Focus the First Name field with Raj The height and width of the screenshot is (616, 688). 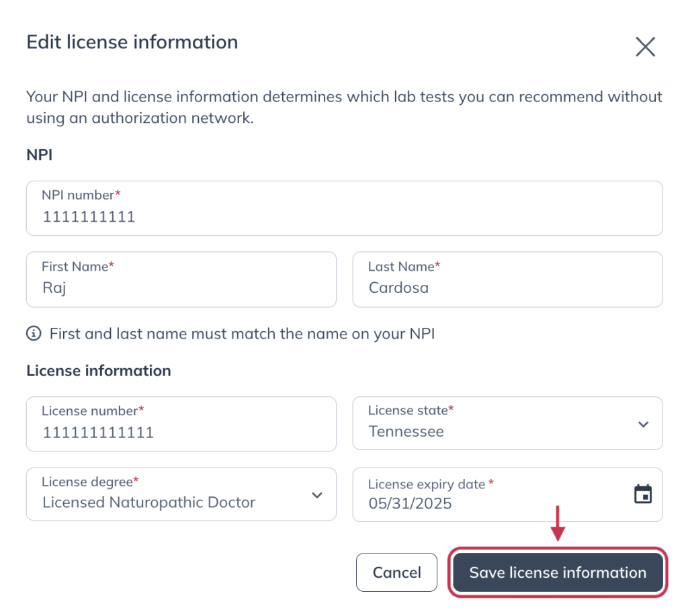(x=181, y=279)
